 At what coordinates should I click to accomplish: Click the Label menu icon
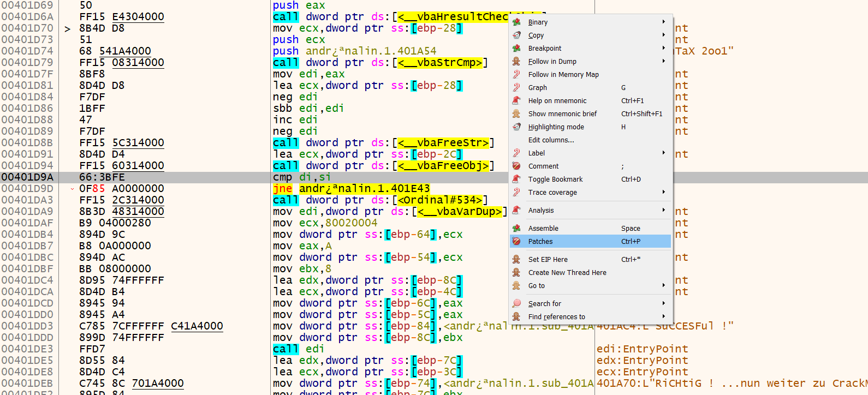[x=516, y=153]
